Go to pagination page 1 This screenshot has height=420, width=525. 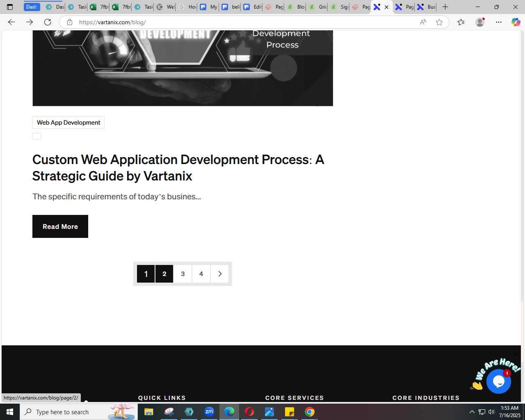click(146, 274)
